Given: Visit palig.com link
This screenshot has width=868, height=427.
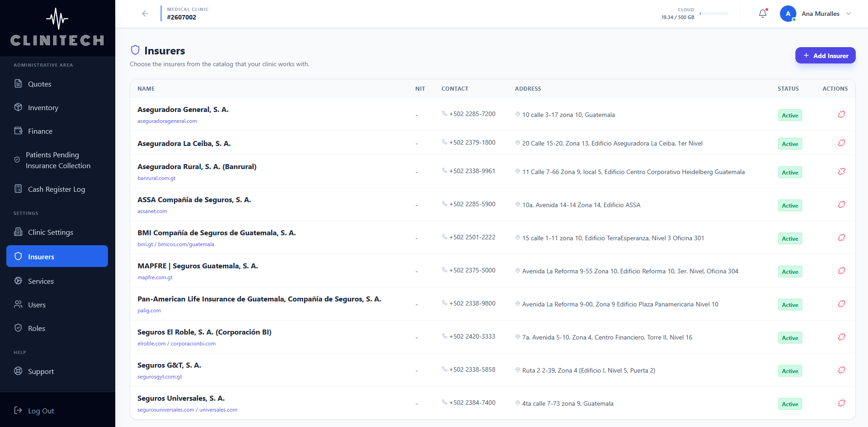Looking at the screenshot, I should (x=149, y=311).
